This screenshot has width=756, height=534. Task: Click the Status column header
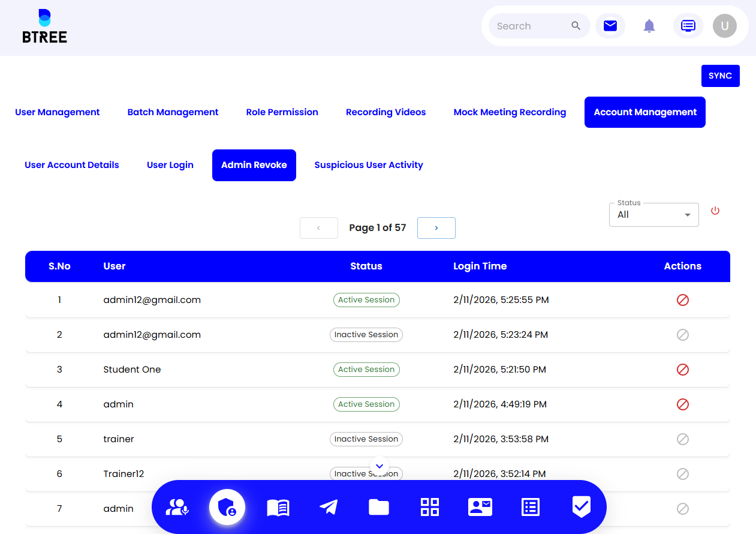pyautogui.click(x=366, y=266)
